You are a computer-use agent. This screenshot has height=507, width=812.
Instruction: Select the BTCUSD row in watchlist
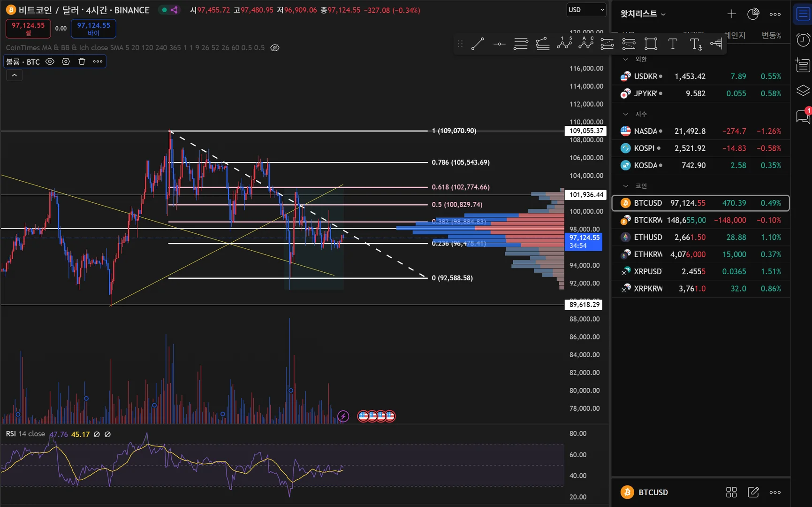click(701, 203)
